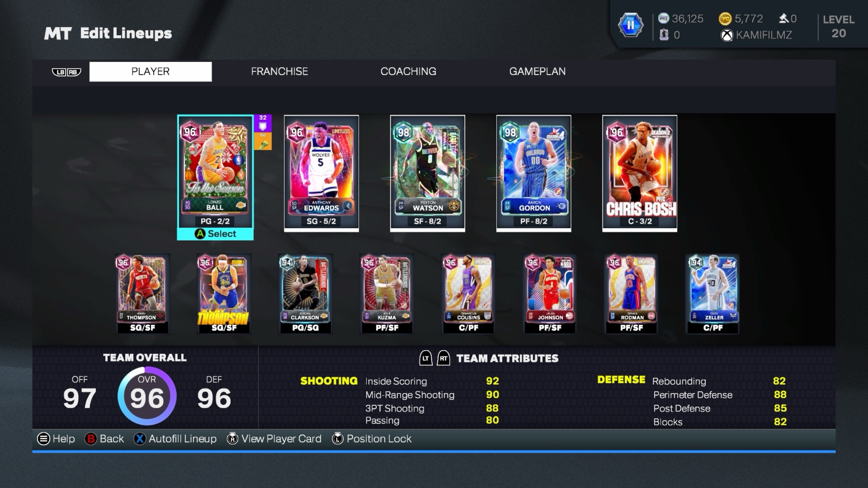
Task: Click the 36,125 MT balance
Action: (x=688, y=19)
